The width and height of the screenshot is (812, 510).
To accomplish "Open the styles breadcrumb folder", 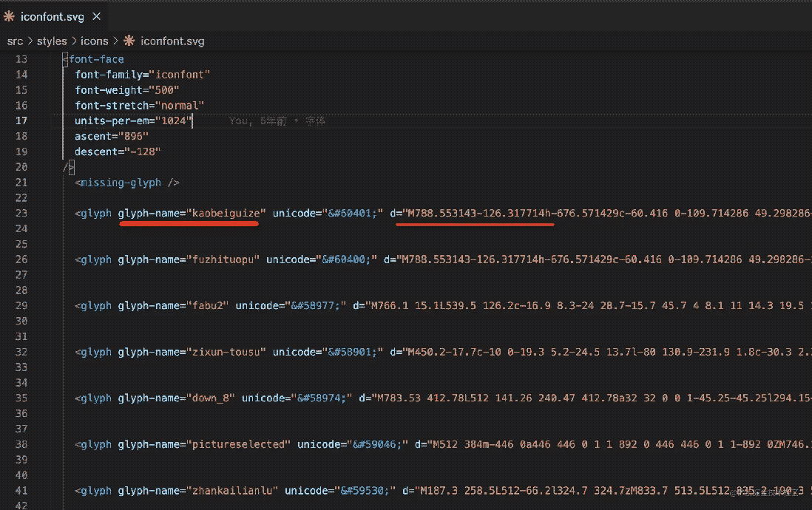I will tap(52, 41).
